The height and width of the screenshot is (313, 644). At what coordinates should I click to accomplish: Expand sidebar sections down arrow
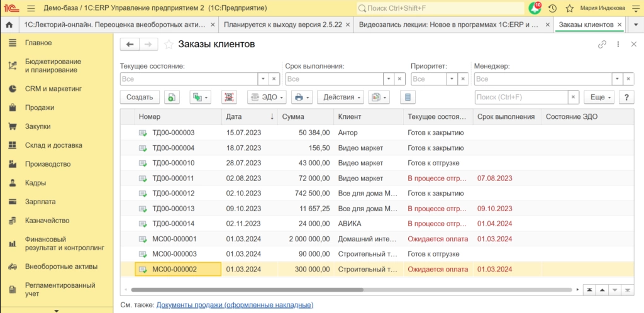pyautogui.click(x=57, y=310)
